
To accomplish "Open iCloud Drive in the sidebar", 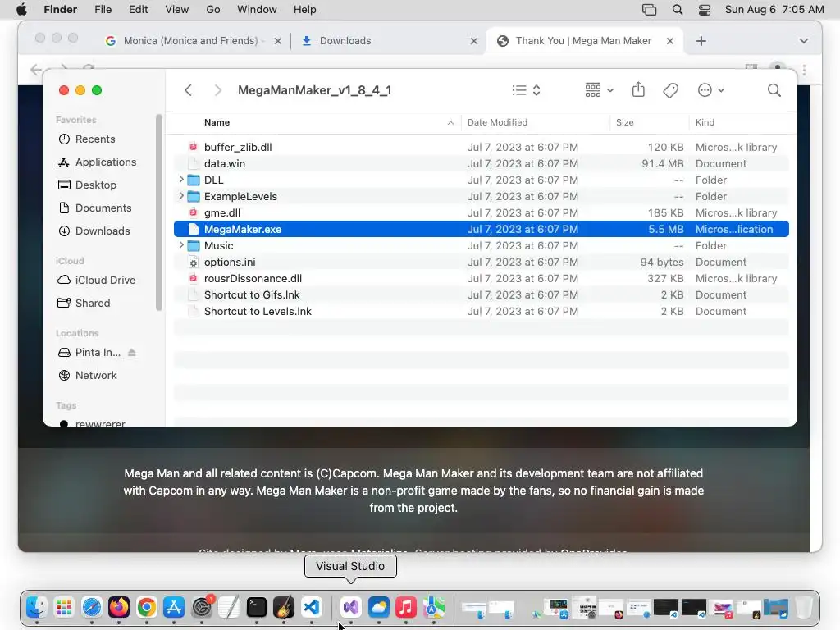I will [97, 281].
